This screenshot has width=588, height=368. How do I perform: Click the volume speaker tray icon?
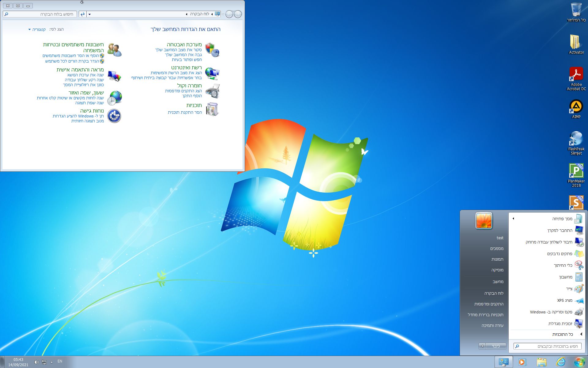(x=36, y=362)
